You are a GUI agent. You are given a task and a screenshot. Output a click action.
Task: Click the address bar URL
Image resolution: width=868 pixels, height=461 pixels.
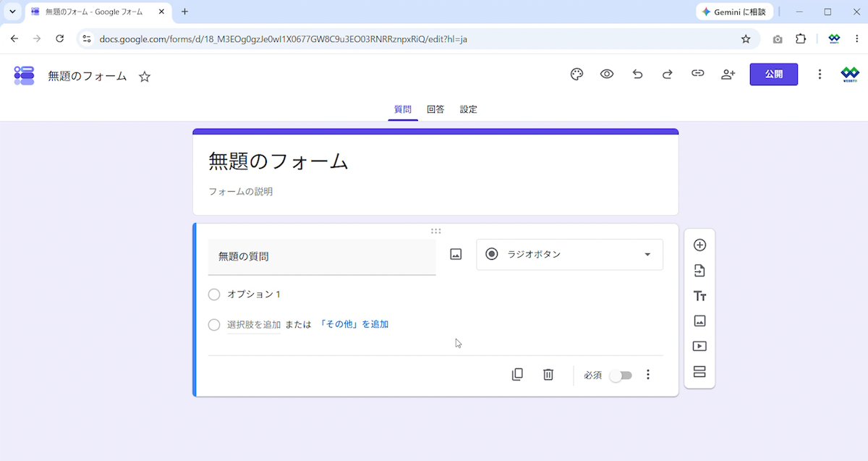coord(283,39)
